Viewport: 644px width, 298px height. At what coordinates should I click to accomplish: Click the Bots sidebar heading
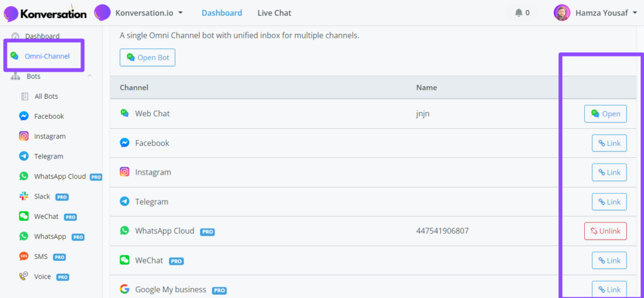[x=33, y=76]
